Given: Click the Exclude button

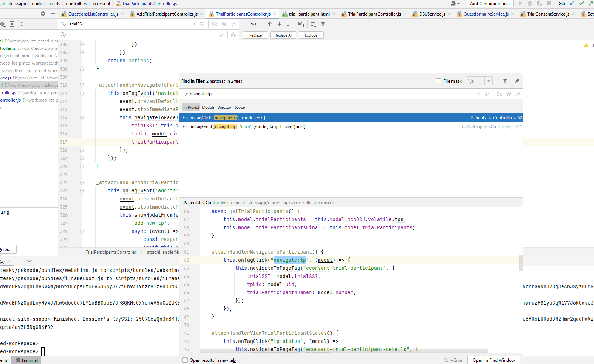Looking at the screenshot, I should pos(311,35).
